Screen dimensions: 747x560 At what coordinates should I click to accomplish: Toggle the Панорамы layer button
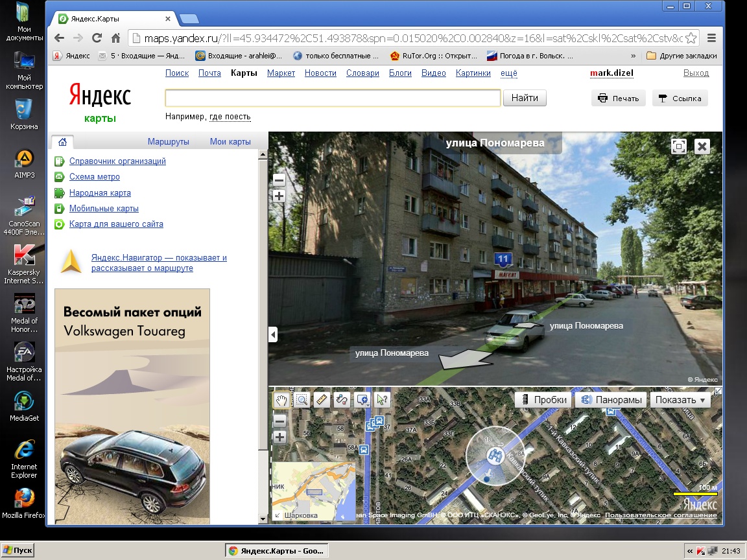tap(611, 399)
